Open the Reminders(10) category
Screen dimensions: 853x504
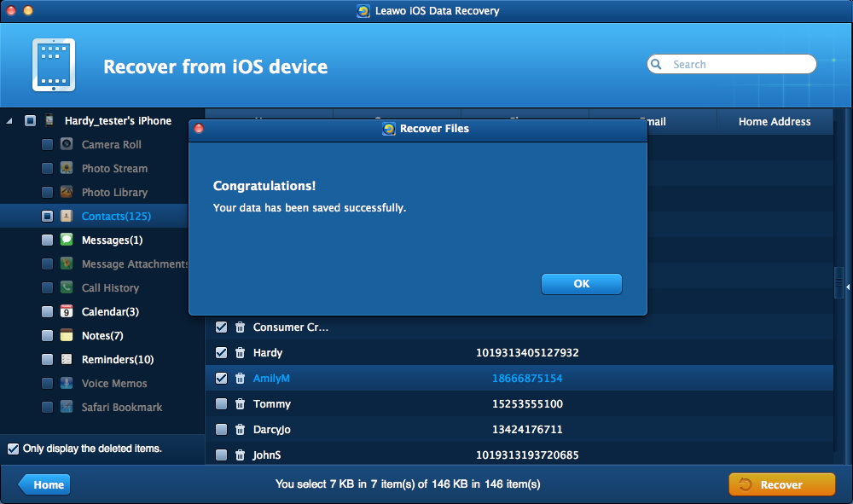tap(118, 360)
